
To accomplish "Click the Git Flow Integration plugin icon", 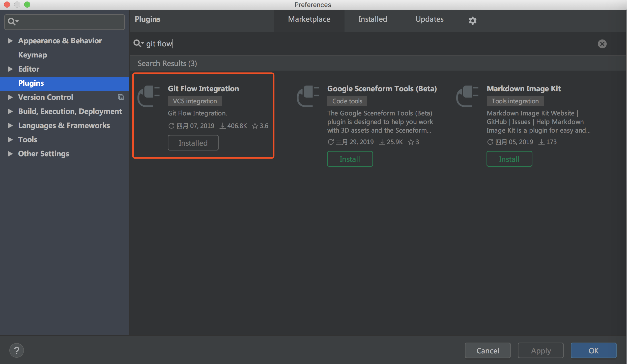I will [149, 96].
